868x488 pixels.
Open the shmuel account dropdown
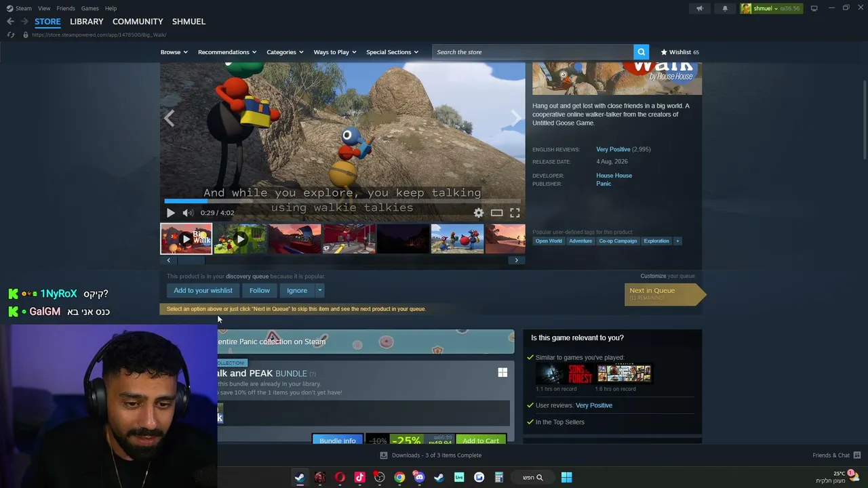click(x=770, y=8)
